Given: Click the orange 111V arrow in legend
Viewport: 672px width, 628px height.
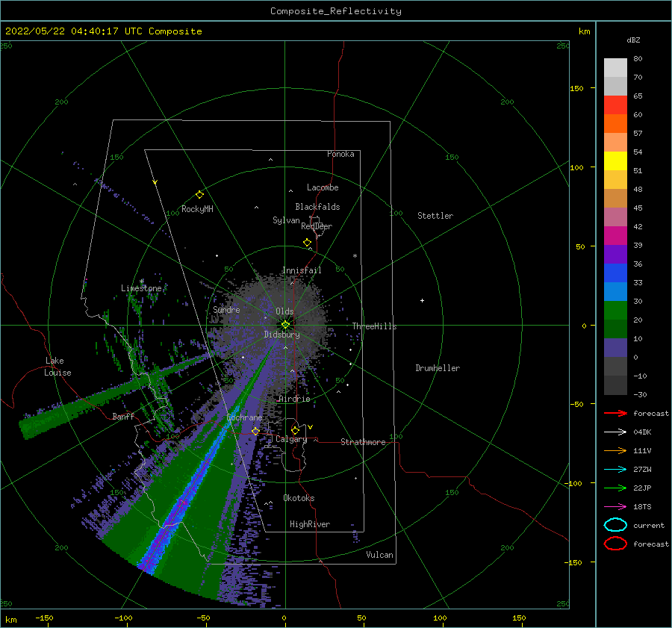Looking at the screenshot, I should point(615,450).
